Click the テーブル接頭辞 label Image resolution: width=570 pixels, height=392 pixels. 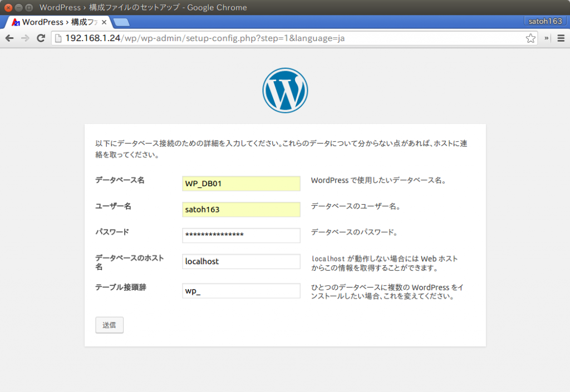(x=121, y=287)
